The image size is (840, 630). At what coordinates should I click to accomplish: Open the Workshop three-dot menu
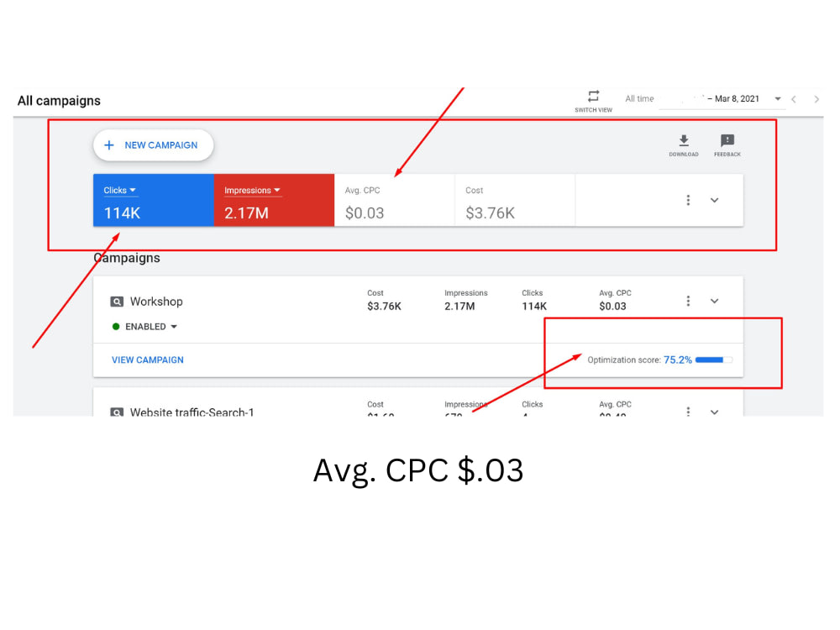[x=688, y=301]
